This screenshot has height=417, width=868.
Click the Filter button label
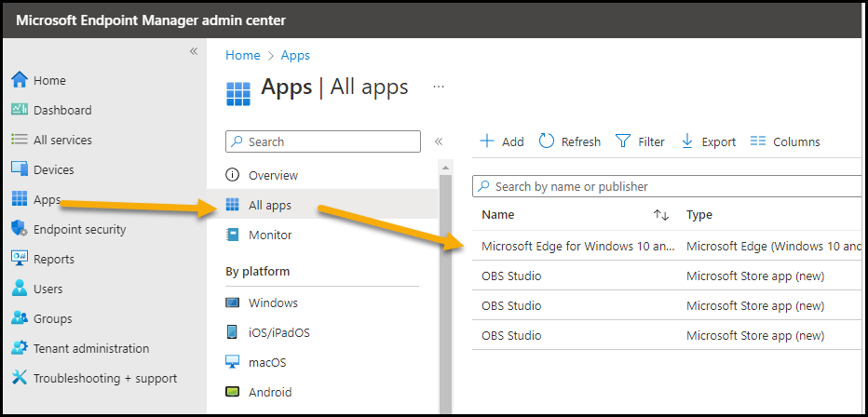click(651, 141)
